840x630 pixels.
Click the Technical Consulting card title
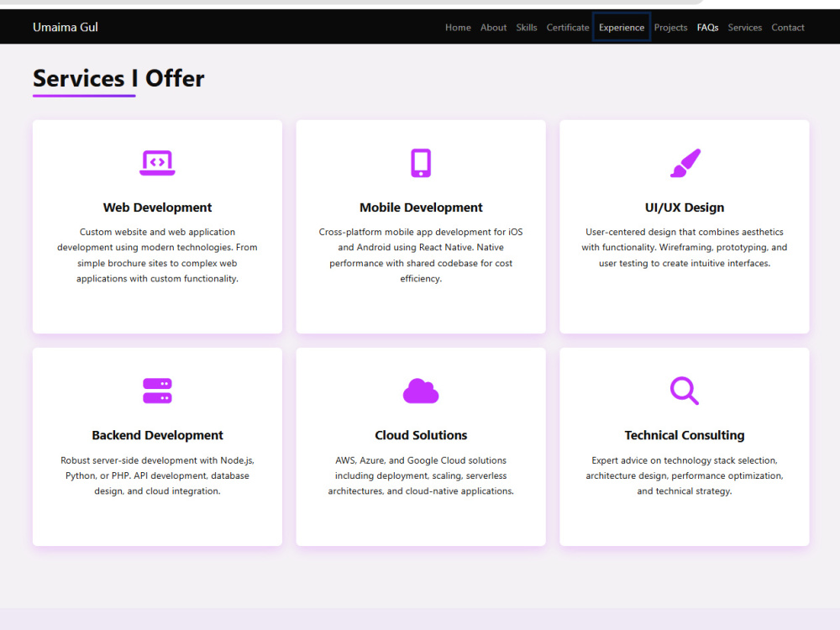pyautogui.click(x=684, y=435)
